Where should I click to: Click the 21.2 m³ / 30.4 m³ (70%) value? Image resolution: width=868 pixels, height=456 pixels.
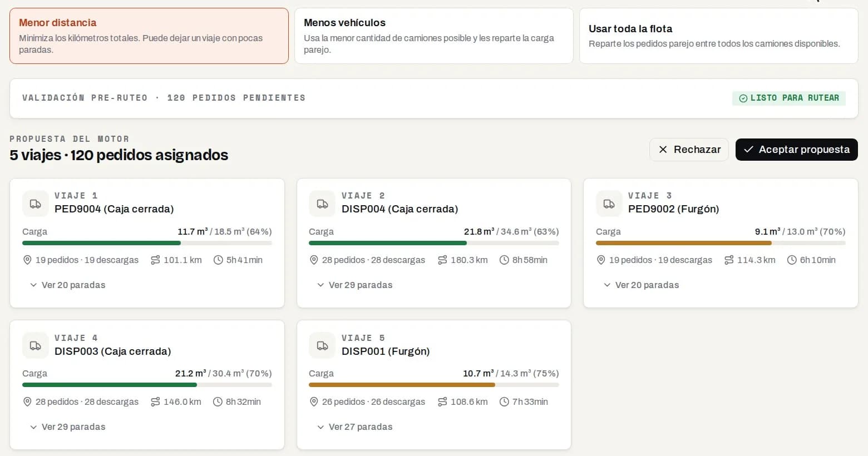[x=224, y=373]
